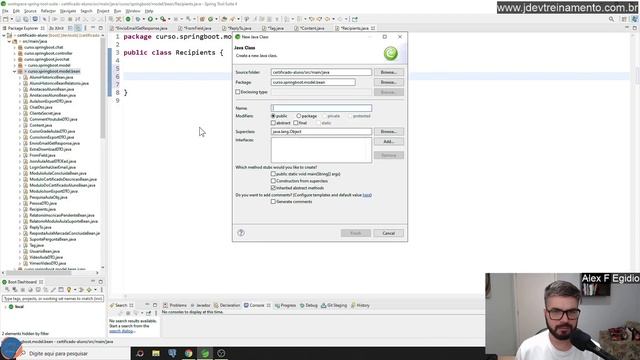Open dialog help question mark icon
The width and height of the screenshot is (640, 360).
tap(241, 233)
